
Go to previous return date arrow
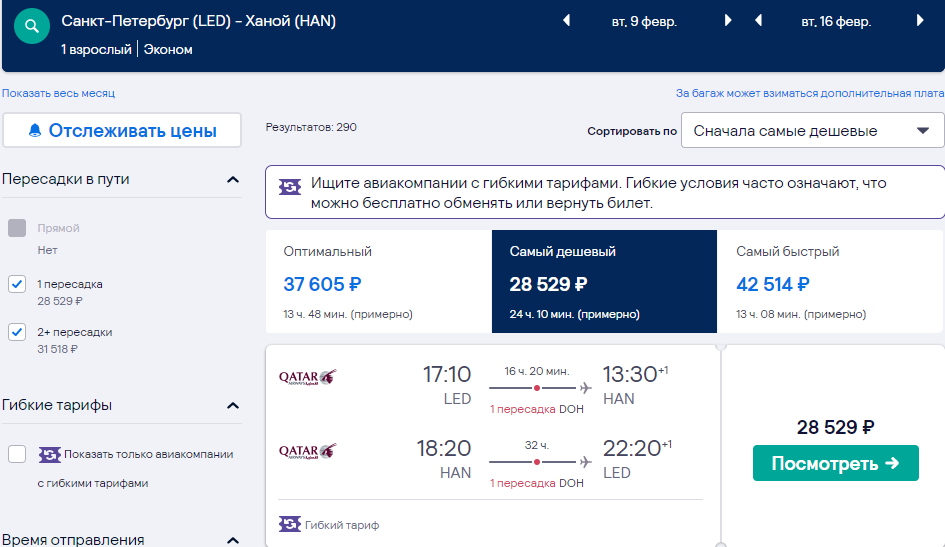click(759, 21)
